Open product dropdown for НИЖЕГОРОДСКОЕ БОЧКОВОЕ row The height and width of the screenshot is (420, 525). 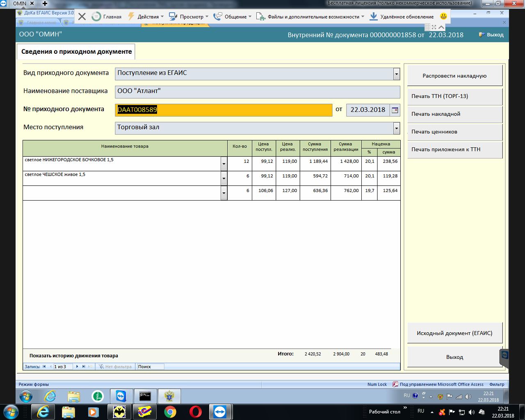click(x=224, y=164)
